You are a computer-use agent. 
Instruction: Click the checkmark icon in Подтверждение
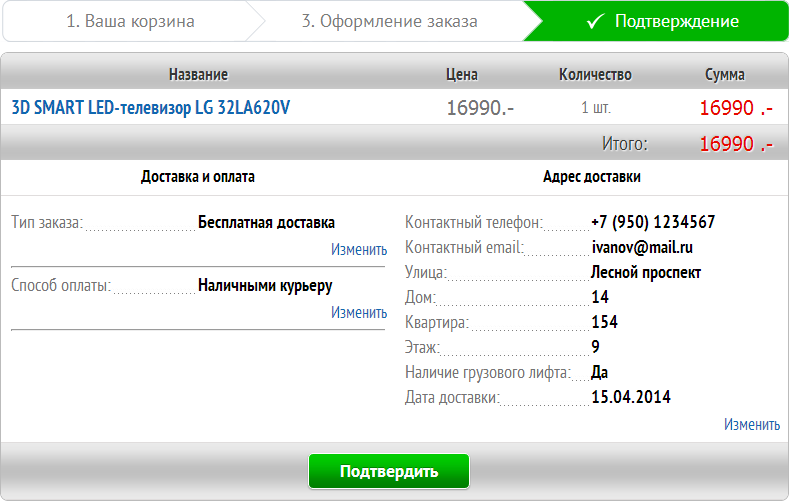click(x=595, y=21)
